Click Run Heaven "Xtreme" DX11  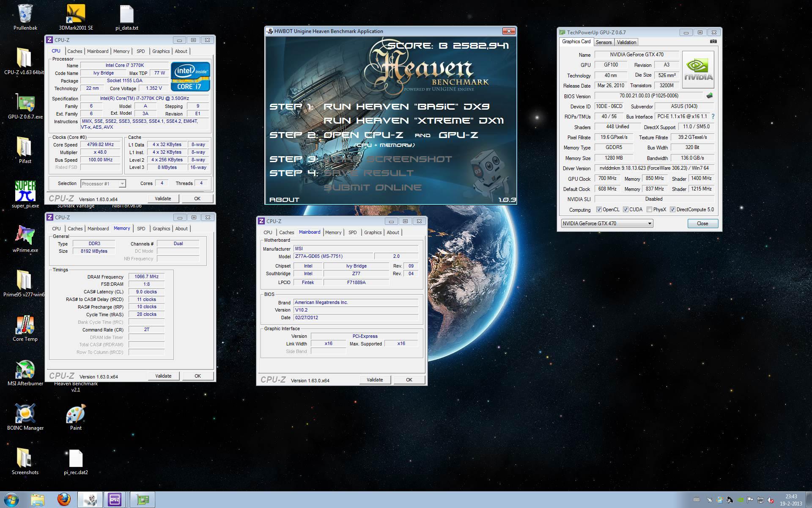pos(413,121)
